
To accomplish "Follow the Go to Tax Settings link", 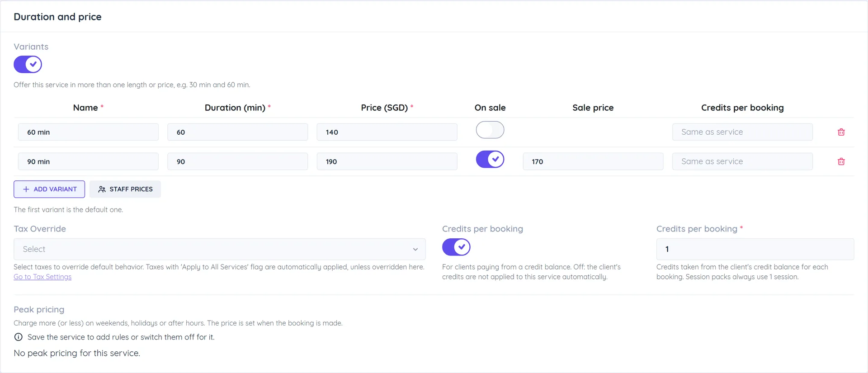I will (42, 277).
